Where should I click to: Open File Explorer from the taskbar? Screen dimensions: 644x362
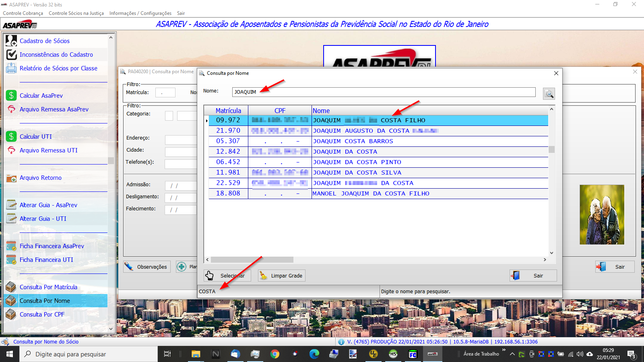(196, 354)
